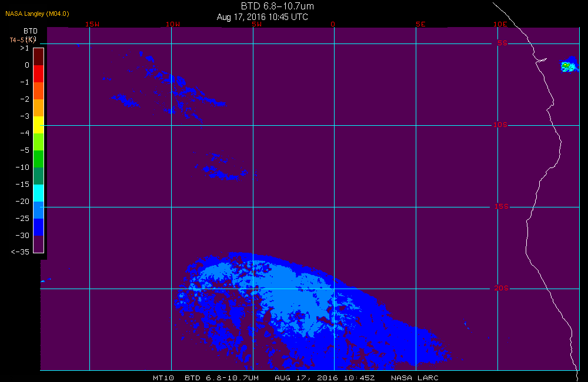Click the 'MT10' footer text

click(x=163, y=378)
